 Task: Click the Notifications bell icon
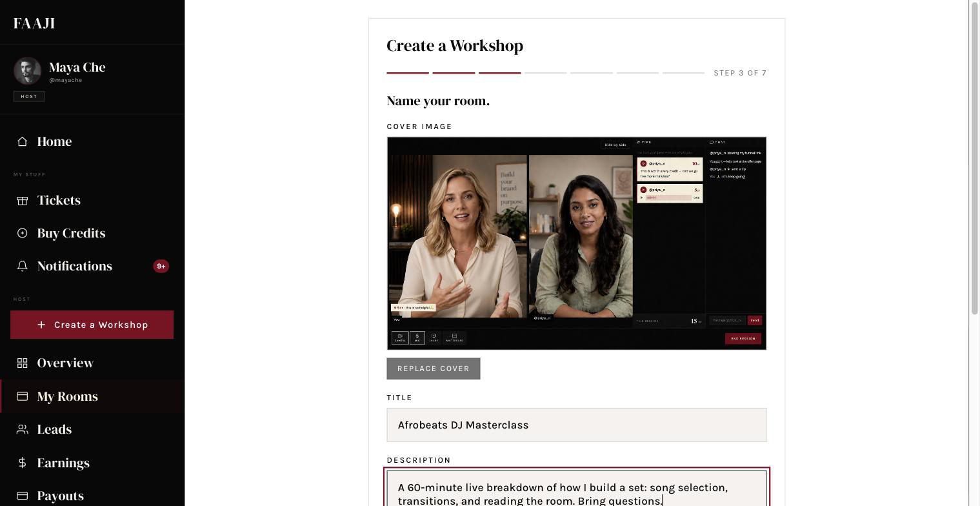pos(23,266)
